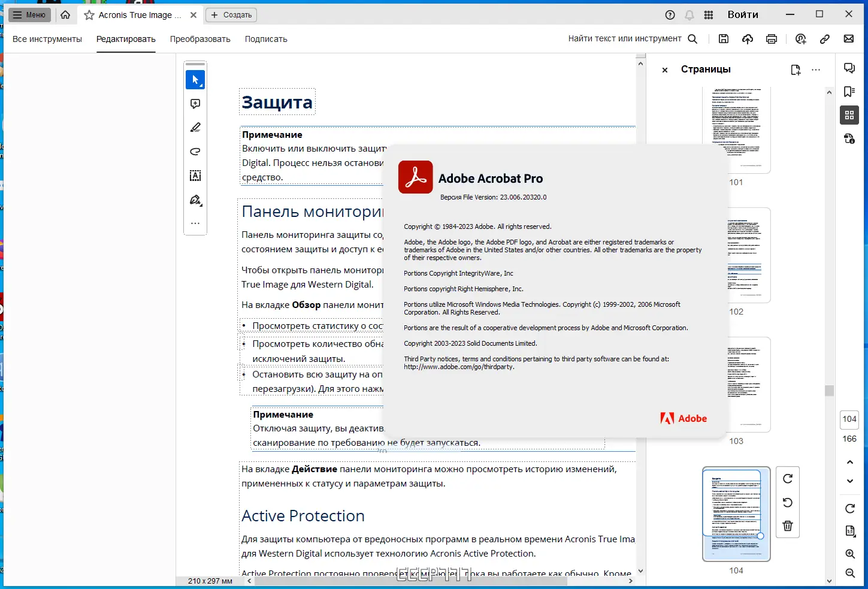Save the file with the diskette icon
868x589 pixels.
724,39
